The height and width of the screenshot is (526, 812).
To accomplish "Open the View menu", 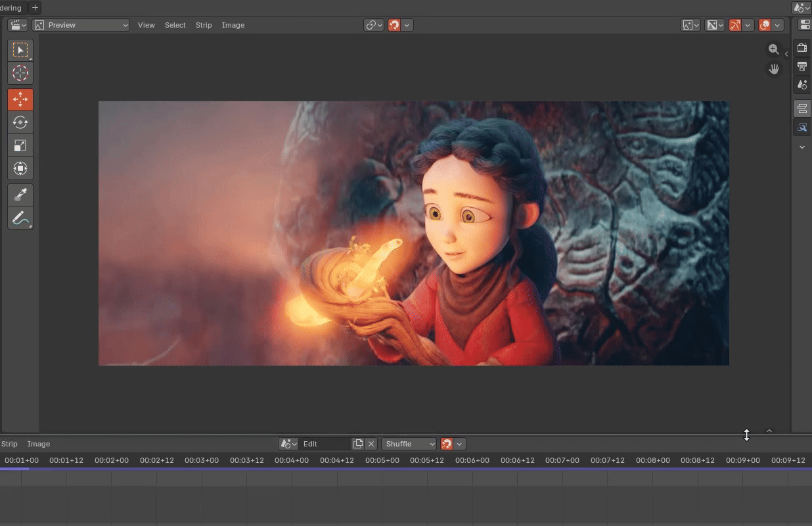I will 147,25.
